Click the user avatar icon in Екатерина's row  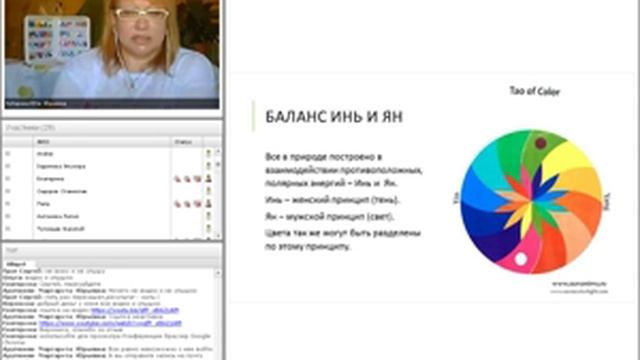[209, 178]
